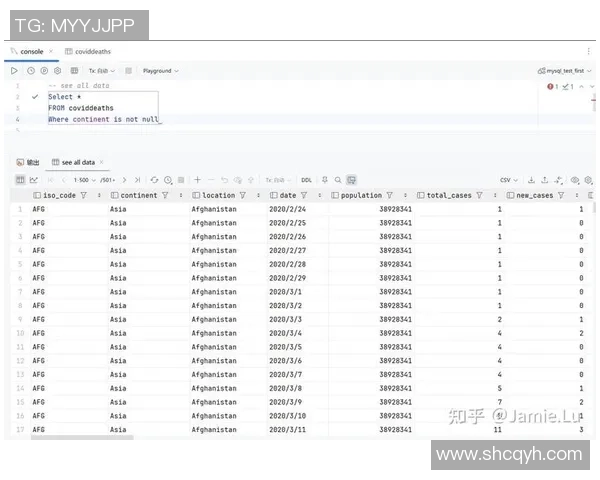600x480 pixels.
Task: Click the DDL button
Action: pyautogui.click(x=308, y=180)
